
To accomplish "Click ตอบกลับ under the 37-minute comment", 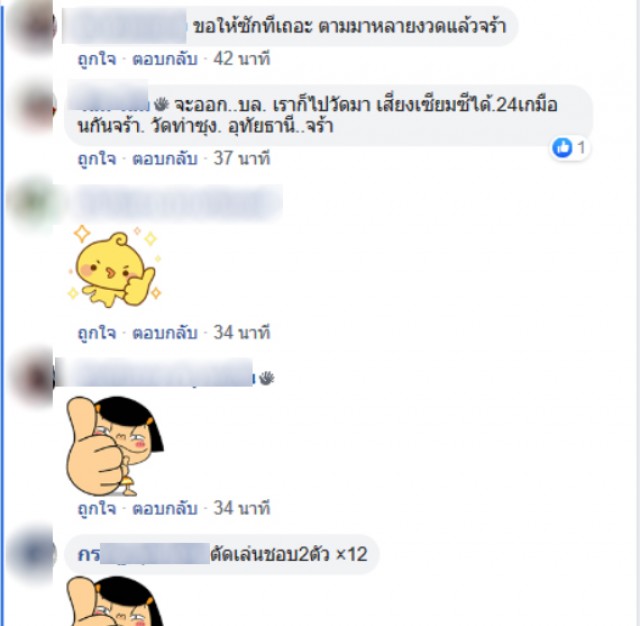I will (165, 158).
